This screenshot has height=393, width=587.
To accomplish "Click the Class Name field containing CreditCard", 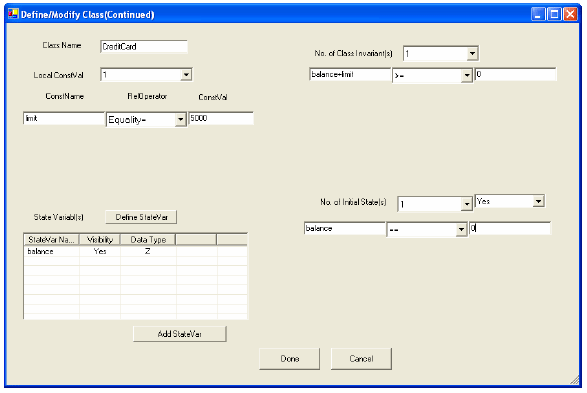I will click(144, 47).
